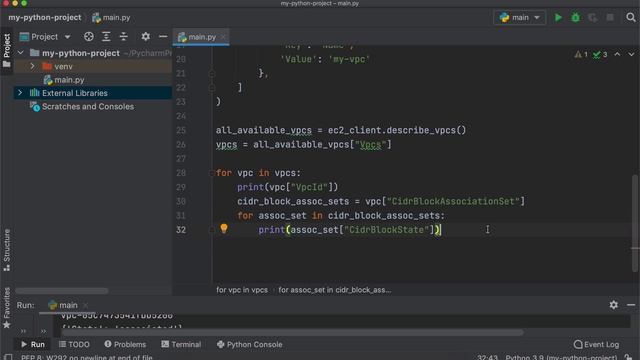
Task: Click the 32:43 cursor position indicator
Action: point(487,357)
